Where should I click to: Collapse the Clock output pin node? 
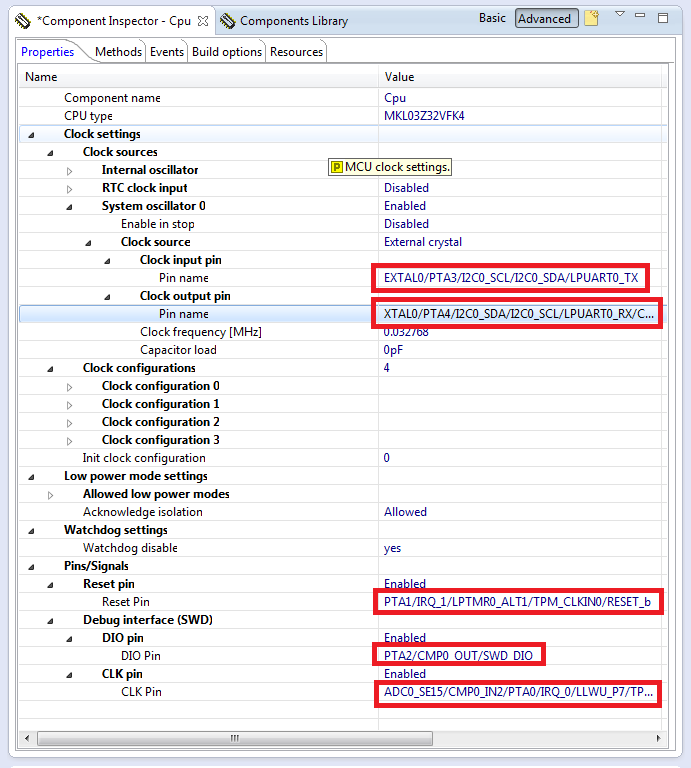click(108, 297)
